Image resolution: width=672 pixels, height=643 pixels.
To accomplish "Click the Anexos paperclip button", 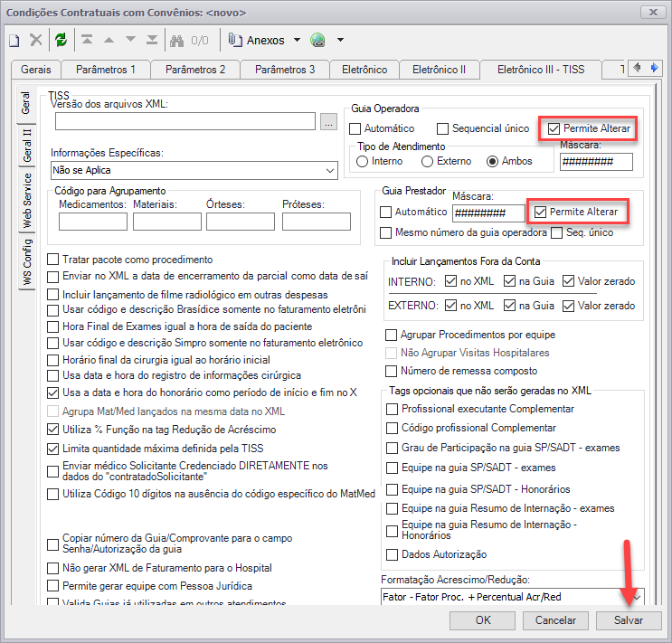I will coord(256,41).
